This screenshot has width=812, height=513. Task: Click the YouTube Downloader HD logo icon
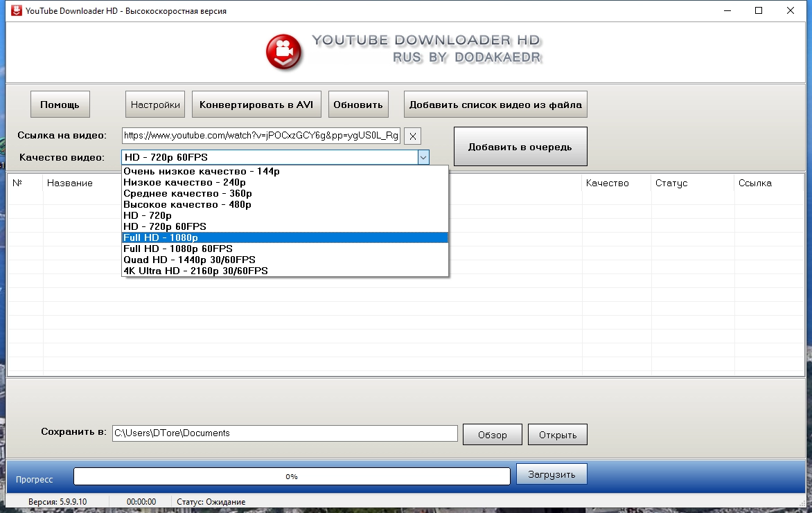(x=284, y=52)
